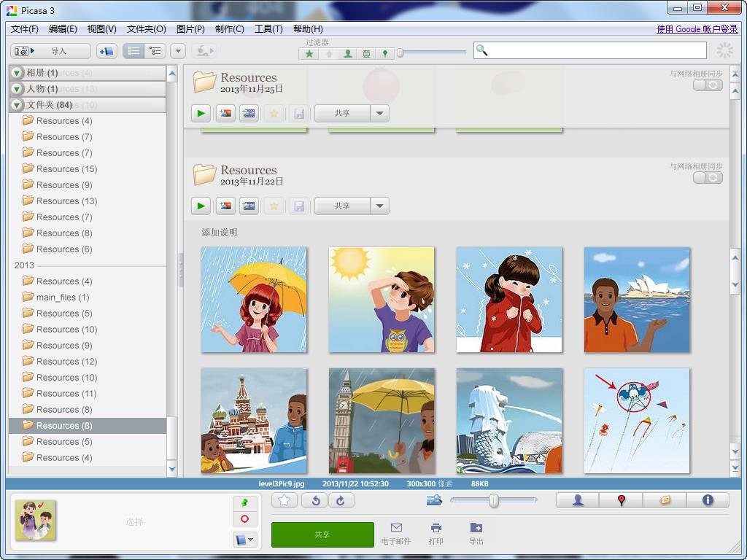Adjust the thumbnail size slider handle

click(x=494, y=500)
